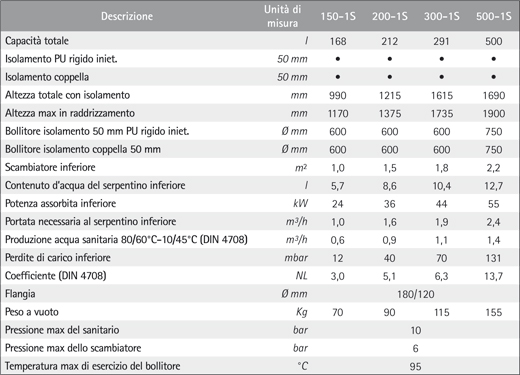Click 'Coefficiente (DIN 4708)' row label
The width and height of the screenshot is (520, 375).
[56, 276]
